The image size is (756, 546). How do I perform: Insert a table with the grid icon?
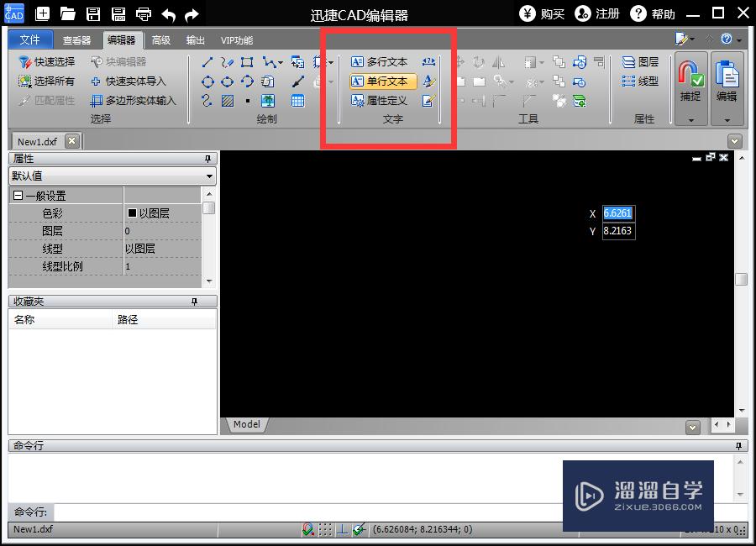297,101
